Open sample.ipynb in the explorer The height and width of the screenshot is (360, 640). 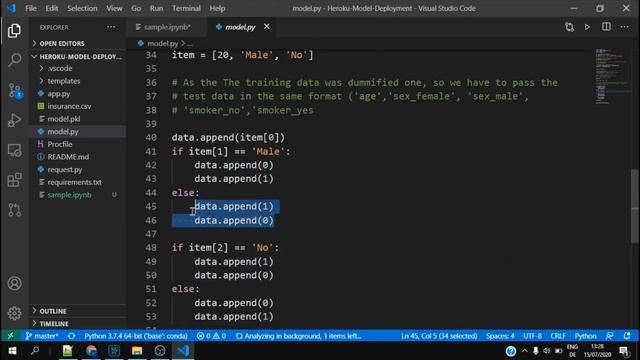point(78,195)
